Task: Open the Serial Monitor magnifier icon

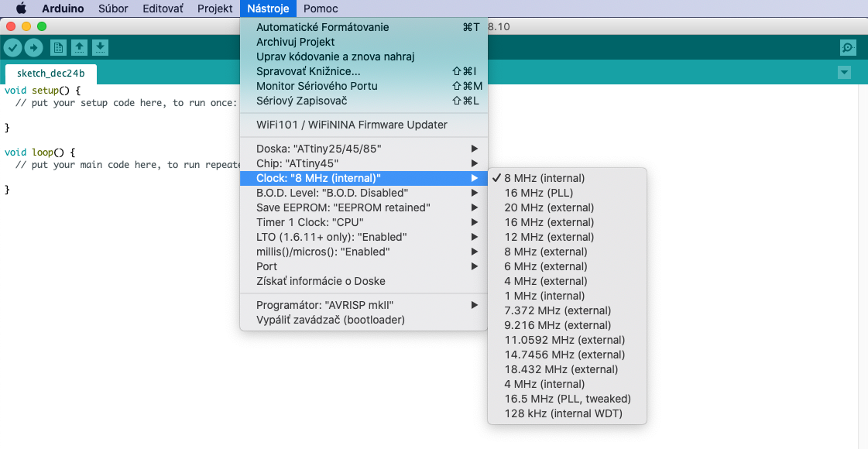Action: coord(848,48)
